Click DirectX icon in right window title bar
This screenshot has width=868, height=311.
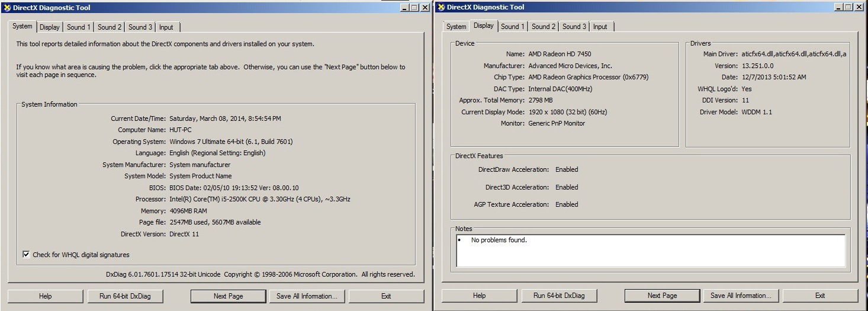[x=441, y=8]
